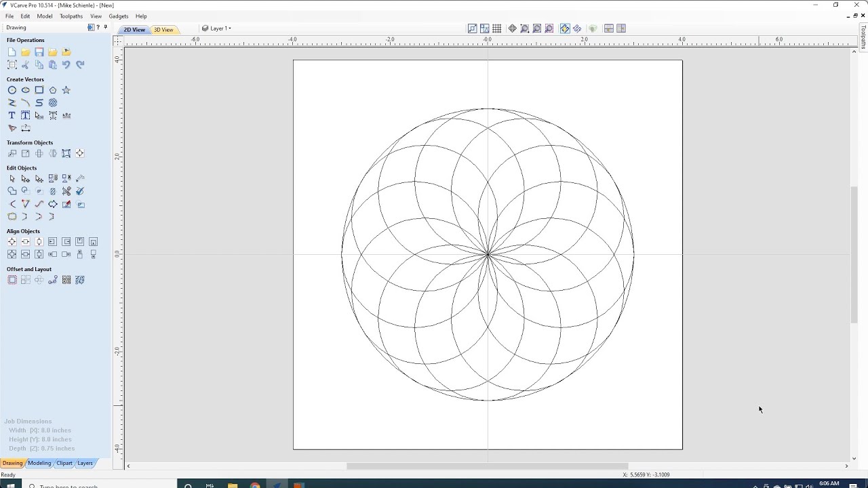
Task: Open the vertical Toolpaths side tab
Action: [863, 37]
